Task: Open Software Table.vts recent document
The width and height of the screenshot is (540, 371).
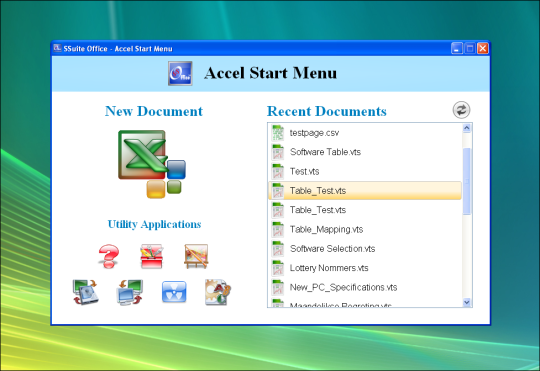Action: point(365,152)
